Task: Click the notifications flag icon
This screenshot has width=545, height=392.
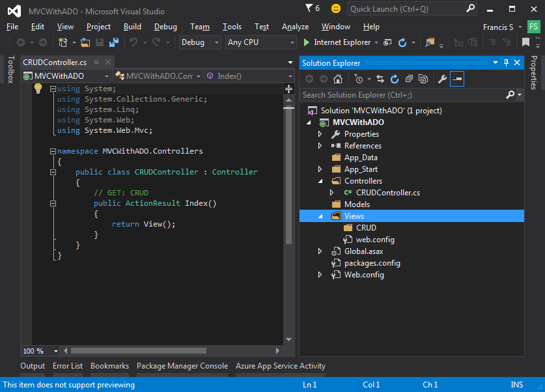Action: 309,8
